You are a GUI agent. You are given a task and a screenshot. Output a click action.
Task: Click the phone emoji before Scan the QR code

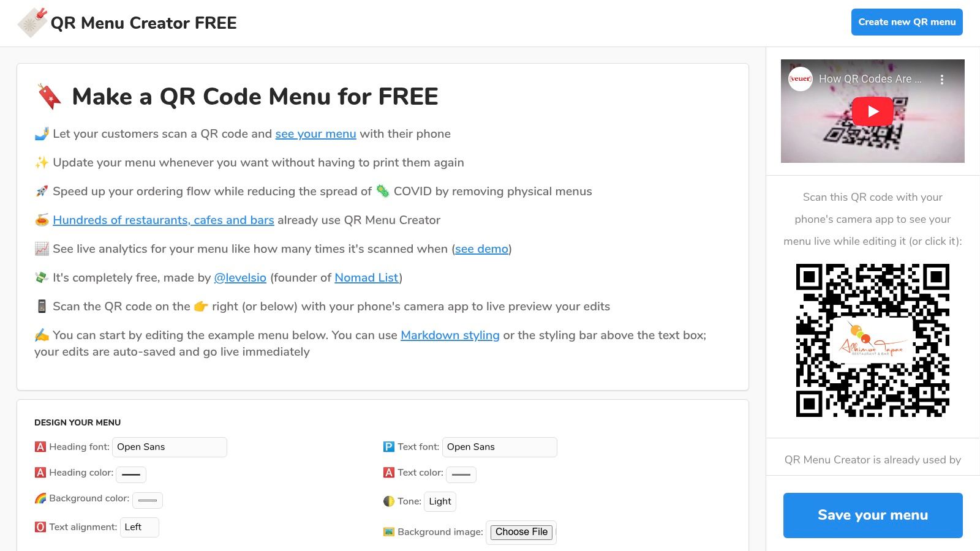tap(42, 306)
